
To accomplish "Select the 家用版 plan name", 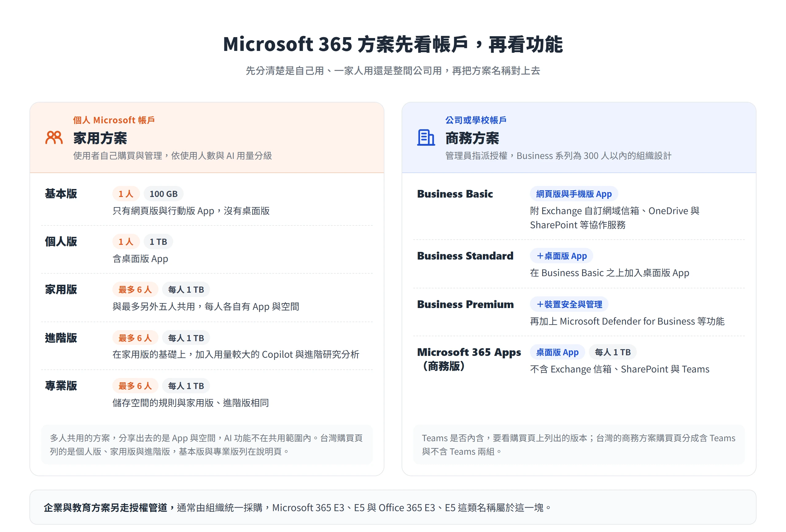I will click(61, 289).
